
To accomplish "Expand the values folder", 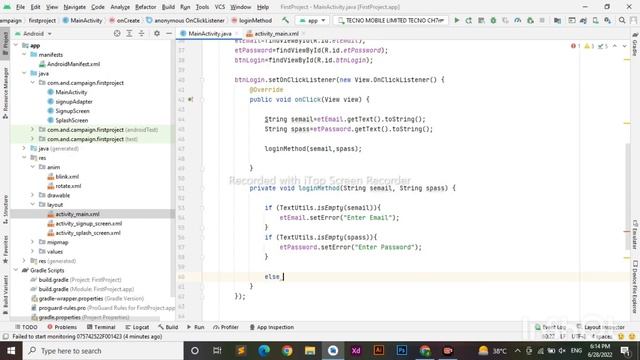I will [x=33, y=251].
